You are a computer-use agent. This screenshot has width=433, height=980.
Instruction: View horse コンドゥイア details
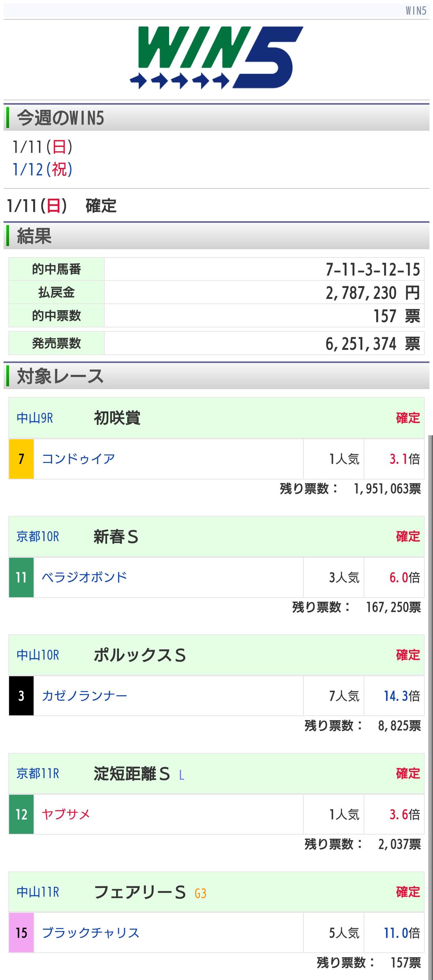point(78,459)
